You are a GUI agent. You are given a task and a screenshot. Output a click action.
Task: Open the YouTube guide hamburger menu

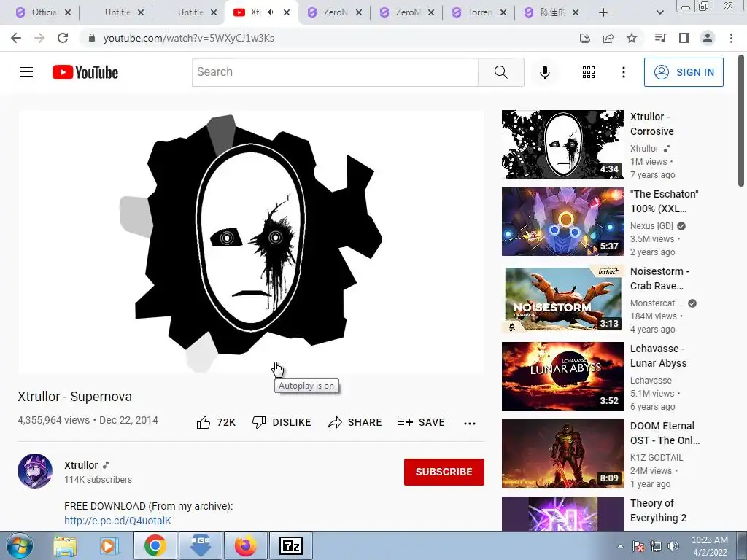(26, 72)
